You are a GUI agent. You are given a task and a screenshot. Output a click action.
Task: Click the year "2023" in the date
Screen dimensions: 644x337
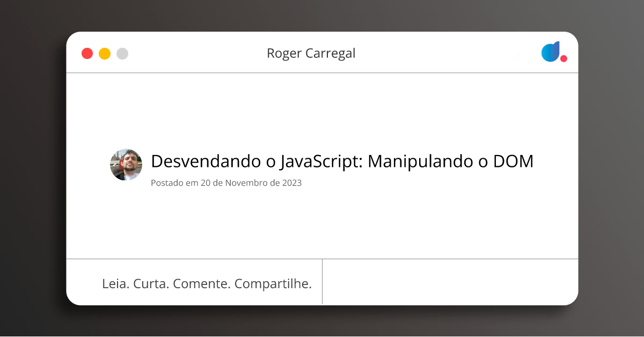291,183
